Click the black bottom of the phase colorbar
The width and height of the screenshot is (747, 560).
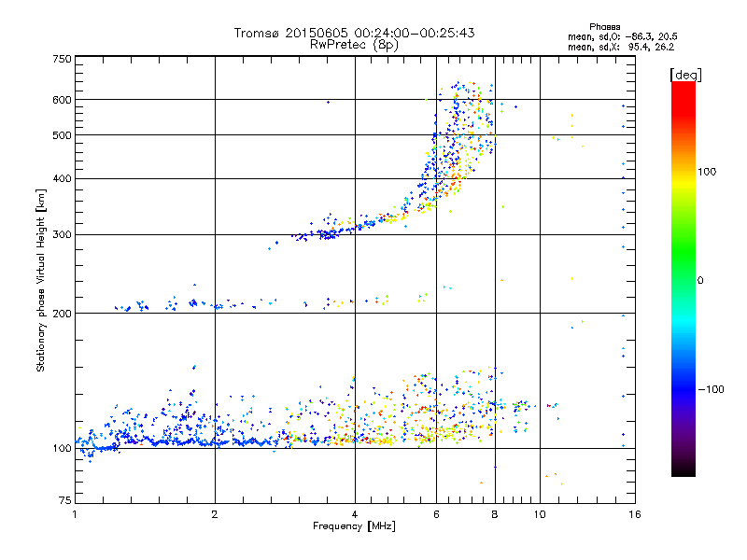(x=684, y=469)
